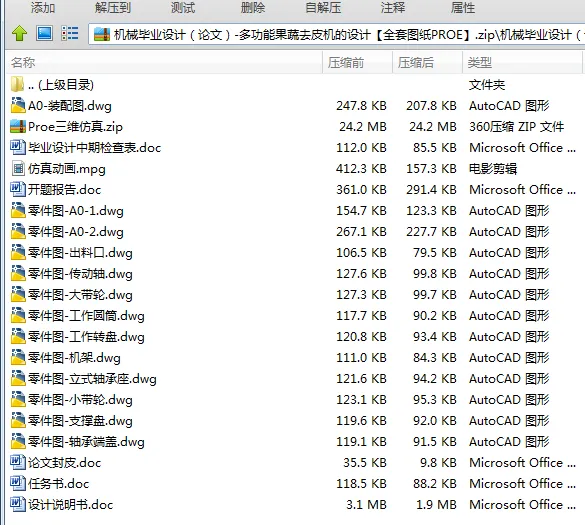Select file name 任务书.doc
Image resolution: width=585 pixels, height=525 pixels.
(59, 484)
